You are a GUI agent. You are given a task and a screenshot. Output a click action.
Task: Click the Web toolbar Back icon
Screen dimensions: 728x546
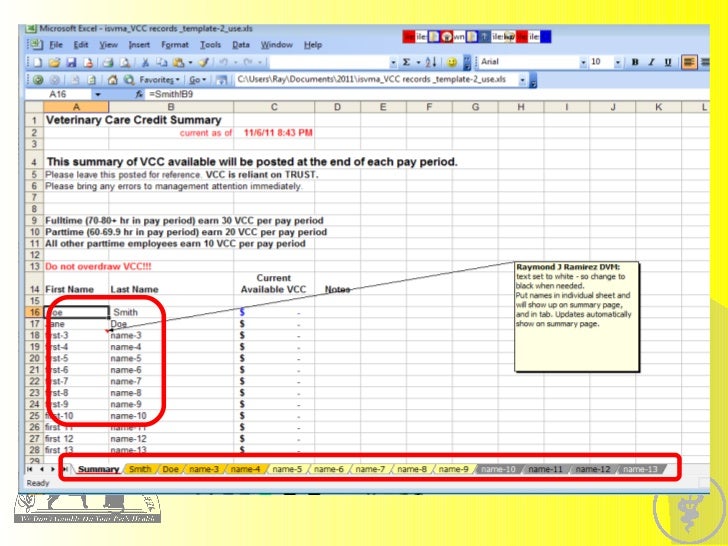pos(38,80)
